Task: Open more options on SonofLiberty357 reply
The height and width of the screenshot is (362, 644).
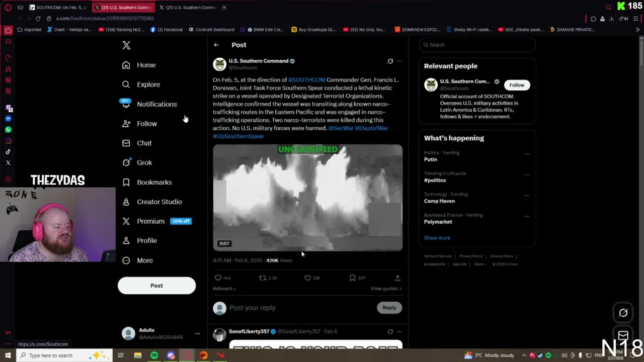Action: tap(399, 332)
